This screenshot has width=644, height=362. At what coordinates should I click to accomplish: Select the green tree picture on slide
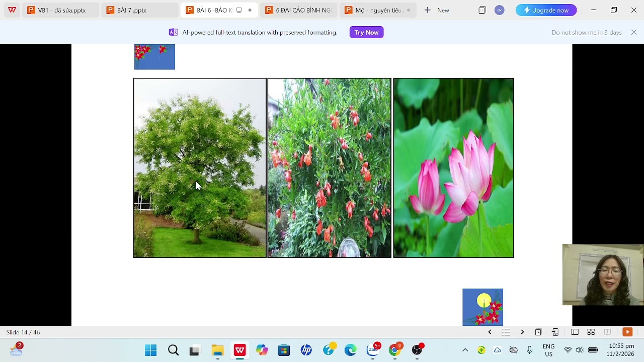200,168
